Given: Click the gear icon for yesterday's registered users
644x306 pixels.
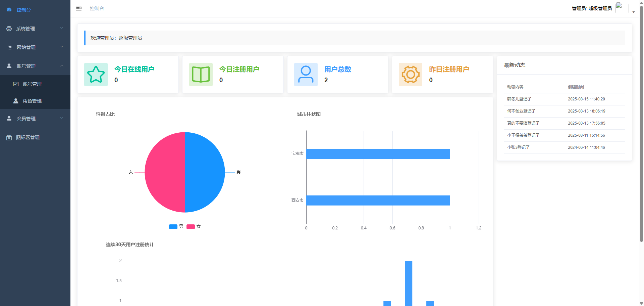Looking at the screenshot, I should point(410,75).
